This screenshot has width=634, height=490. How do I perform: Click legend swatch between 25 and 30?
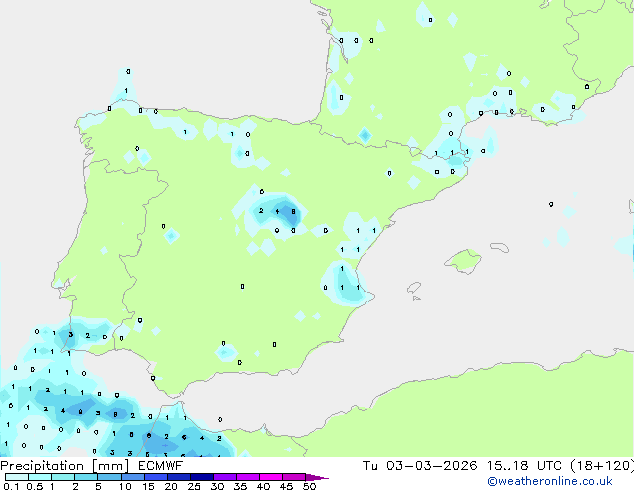click(x=202, y=477)
